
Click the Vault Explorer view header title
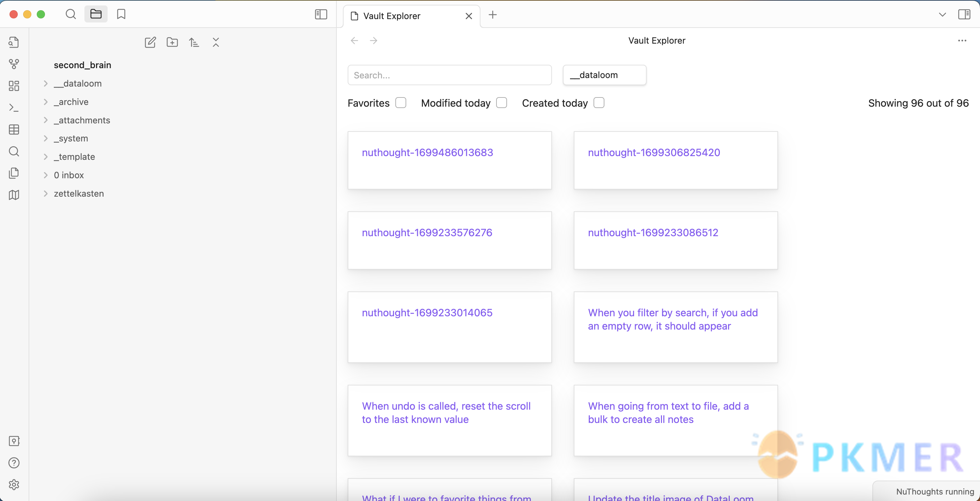pos(657,41)
